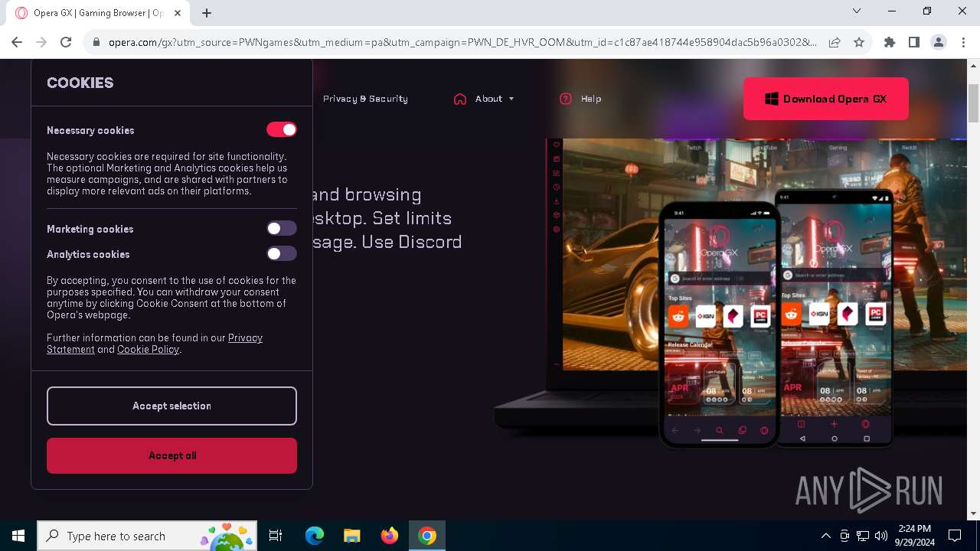980x551 pixels.
Task: Open tab search chevron
Action: click(x=857, y=11)
